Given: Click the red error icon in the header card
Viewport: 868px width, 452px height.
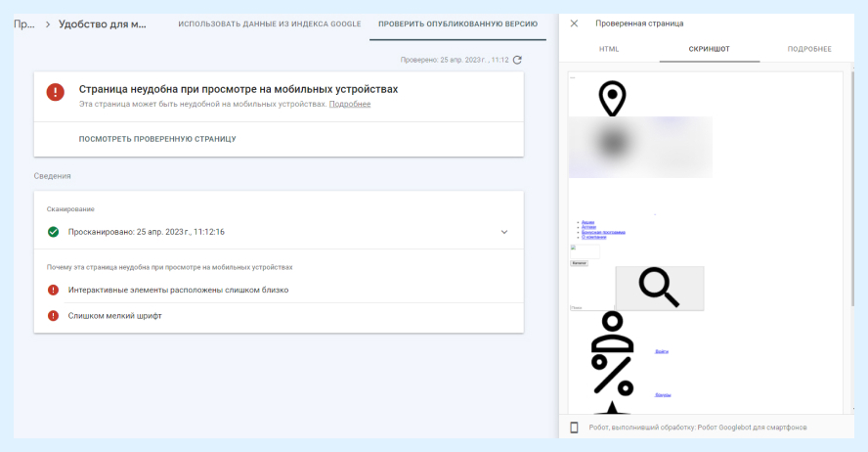Looking at the screenshot, I should pyautogui.click(x=56, y=92).
